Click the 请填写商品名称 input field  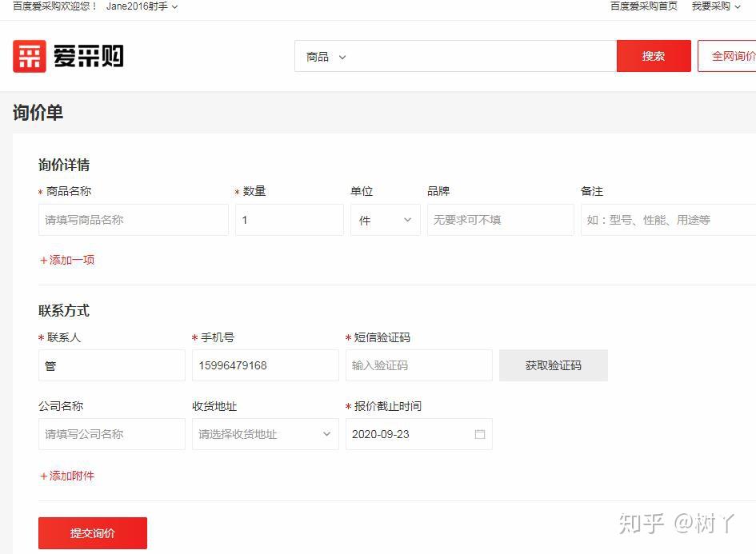133,220
